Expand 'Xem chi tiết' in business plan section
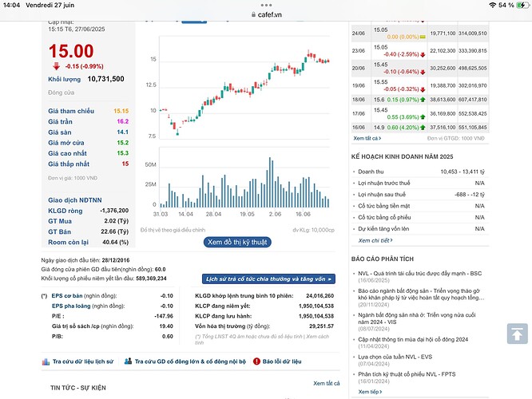532x399 pixels. pos(375,239)
